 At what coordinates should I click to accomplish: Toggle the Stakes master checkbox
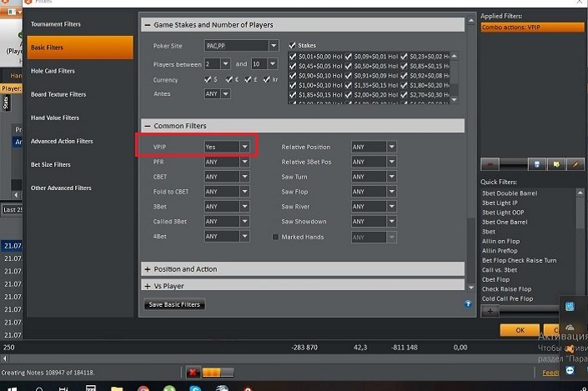tap(293, 45)
